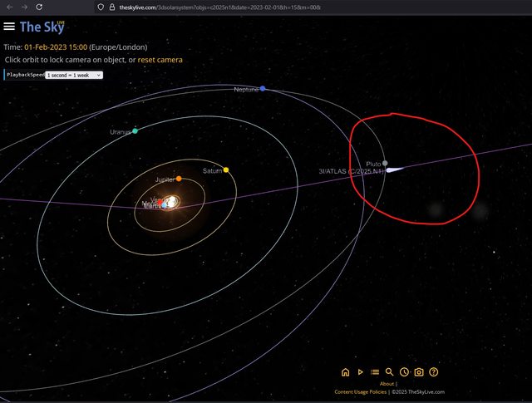Click the Neptune label text

[246, 90]
